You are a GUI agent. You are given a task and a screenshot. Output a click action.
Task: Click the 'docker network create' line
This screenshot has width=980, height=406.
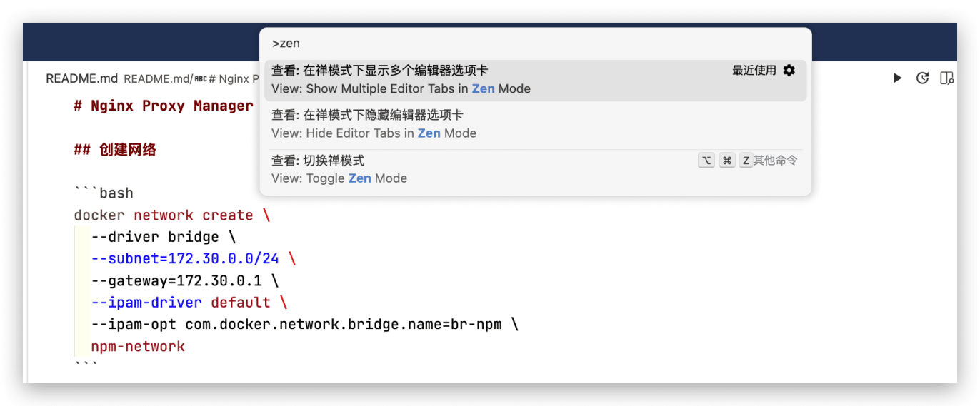coord(171,215)
